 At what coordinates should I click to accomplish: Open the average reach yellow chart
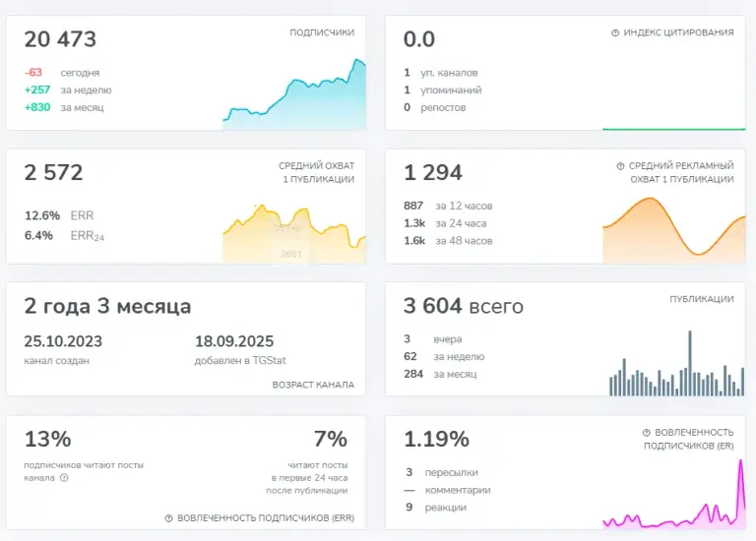294,234
